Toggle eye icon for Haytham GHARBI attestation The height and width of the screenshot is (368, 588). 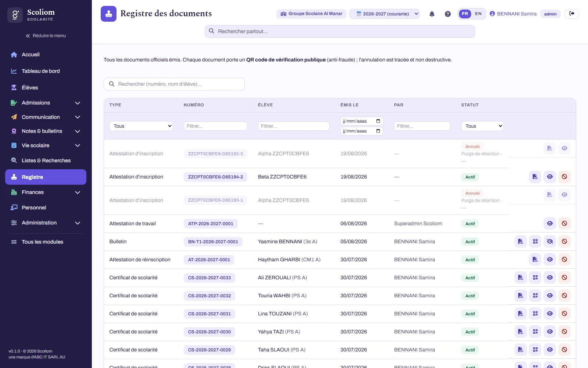pos(550,259)
